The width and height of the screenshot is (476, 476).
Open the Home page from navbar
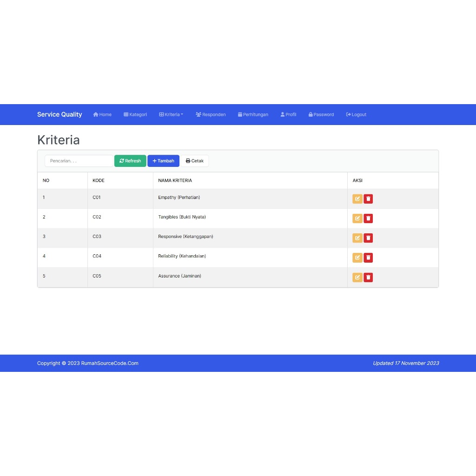point(102,114)
